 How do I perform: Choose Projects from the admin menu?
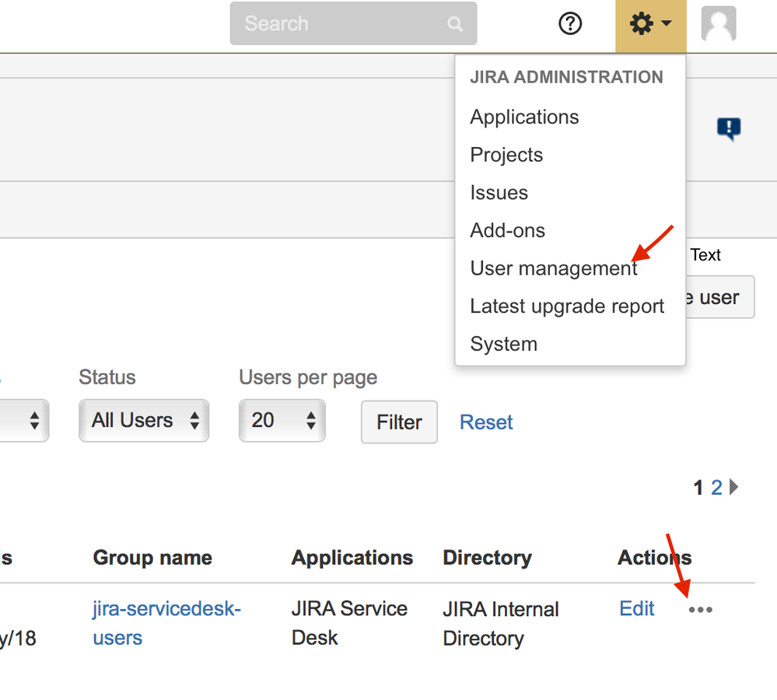[506, 155]
